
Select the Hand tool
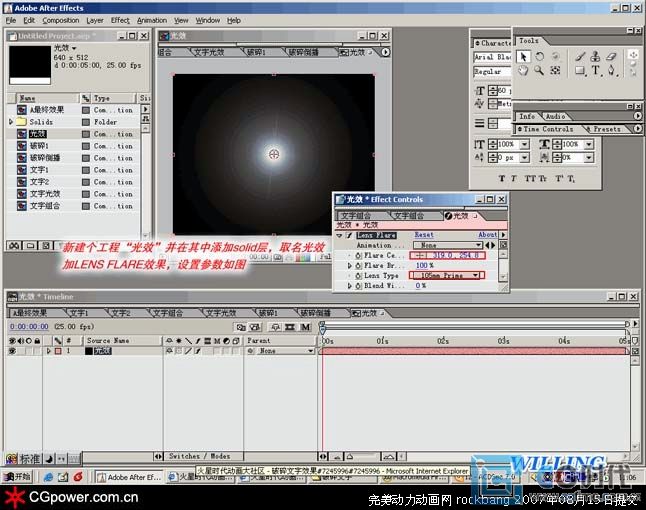[x=523, y=70]
